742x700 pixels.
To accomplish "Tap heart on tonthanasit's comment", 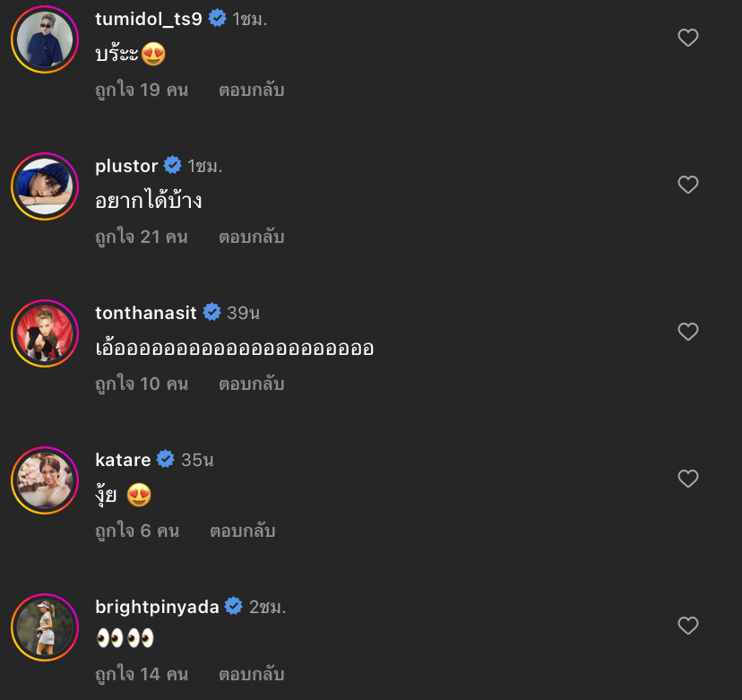I will tap(687, 332).
